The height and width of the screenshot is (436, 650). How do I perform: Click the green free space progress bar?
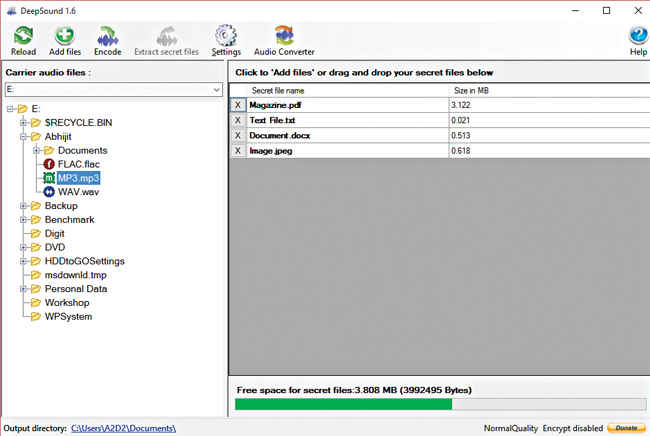[343, 404]
